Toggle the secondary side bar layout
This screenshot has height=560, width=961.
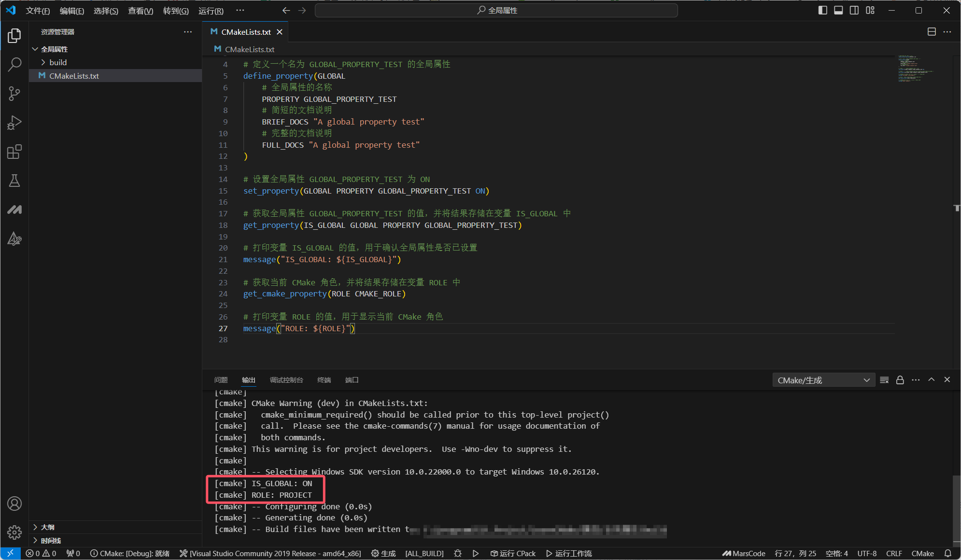click(x=854, y=10)
